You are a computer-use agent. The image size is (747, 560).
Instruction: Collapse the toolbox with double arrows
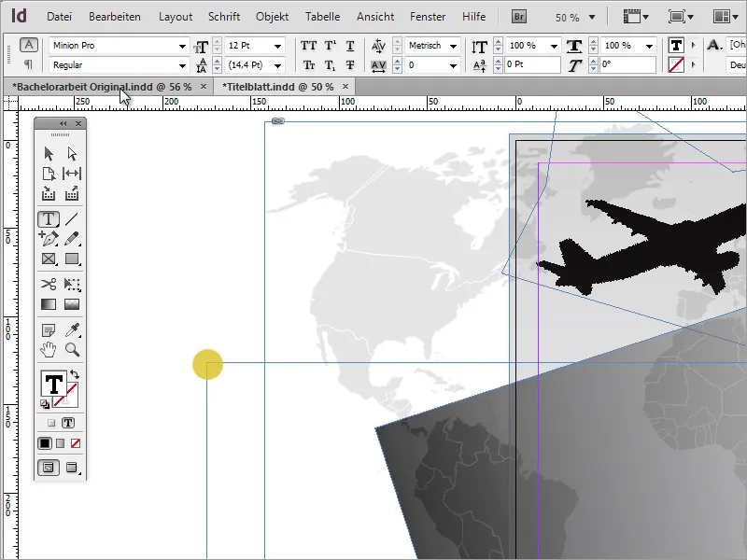pyautogui.click(x=63, y=124)
